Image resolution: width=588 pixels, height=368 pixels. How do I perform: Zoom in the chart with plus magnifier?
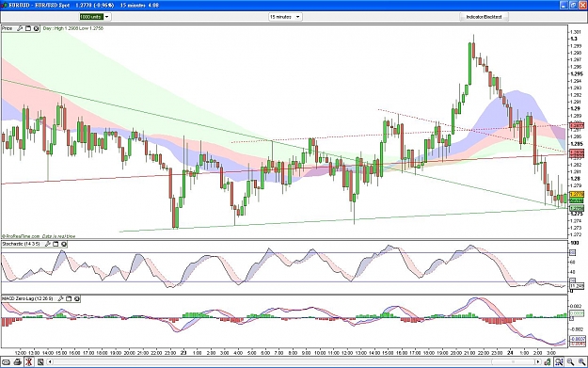(x=581, y=362)
